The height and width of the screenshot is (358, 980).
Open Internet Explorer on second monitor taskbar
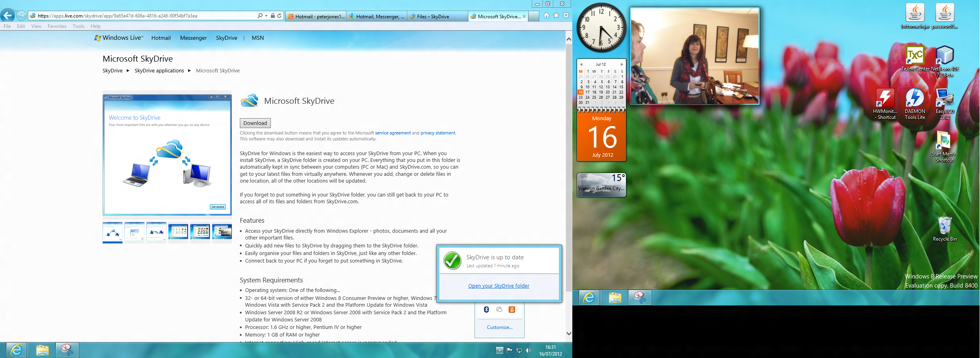pyautogui.click(x=589, y=298)
